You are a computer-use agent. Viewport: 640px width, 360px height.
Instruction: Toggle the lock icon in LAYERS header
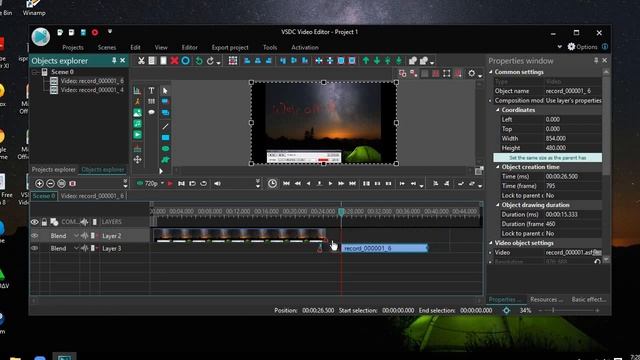[44, 222]
